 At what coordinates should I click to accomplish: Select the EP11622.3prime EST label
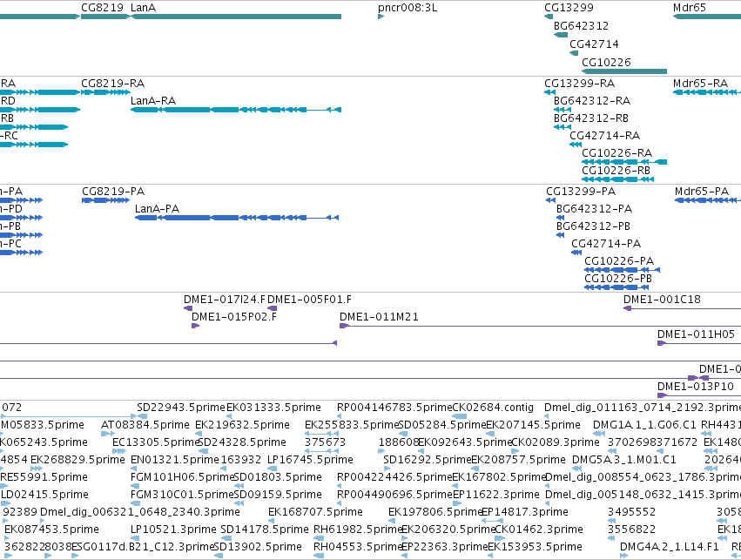pyautogui.click(x=496, y=495)
